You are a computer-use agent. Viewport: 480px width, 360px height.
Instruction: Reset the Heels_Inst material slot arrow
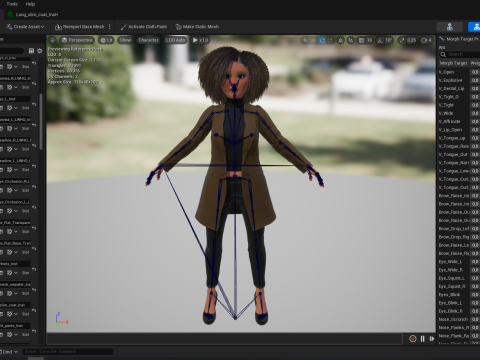coord(34,269)
